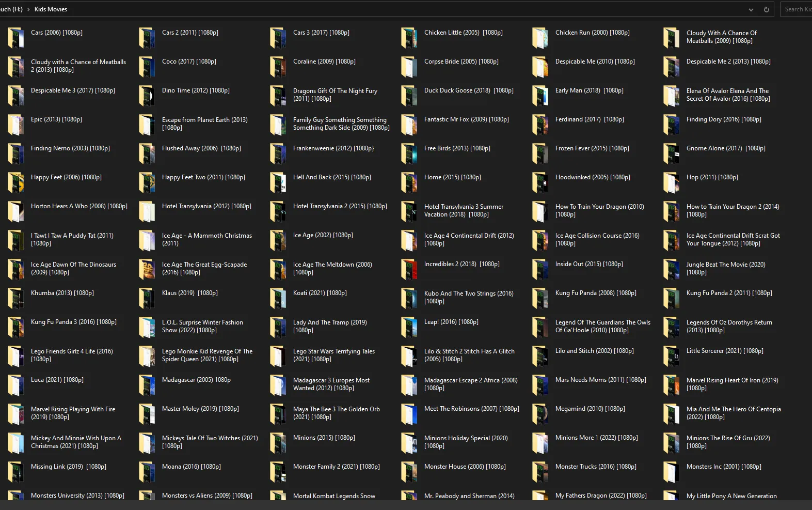Select the Klaus (2019) folder icon

[x=147, y=298]
